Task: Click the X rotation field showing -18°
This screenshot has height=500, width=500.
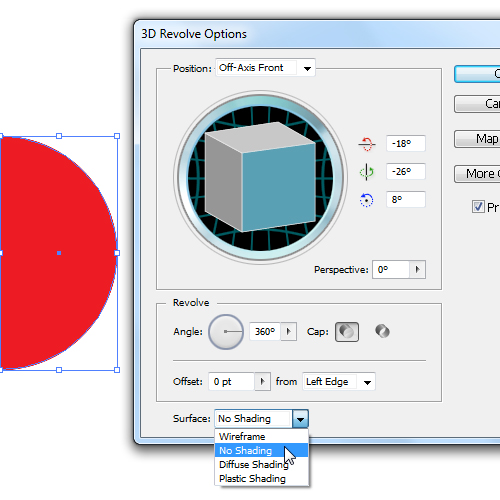Action: [406, 144]
